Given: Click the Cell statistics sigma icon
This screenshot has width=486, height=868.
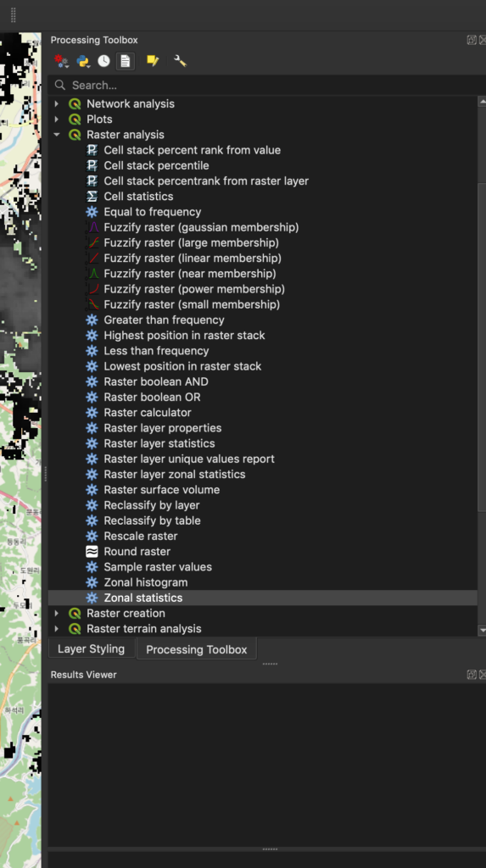Looking at the screenshot, I should coord(92,197).
